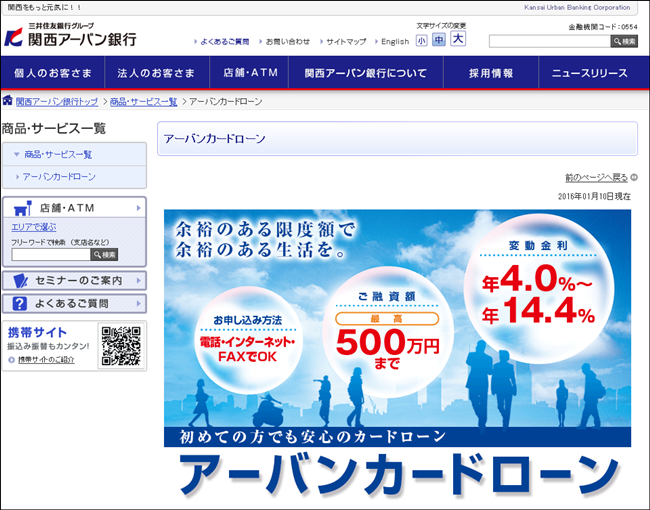Click the エリアで選ぶ link
Image resolution: width=650 pixels, height=510 pixels.
click(x=34, y=227)
